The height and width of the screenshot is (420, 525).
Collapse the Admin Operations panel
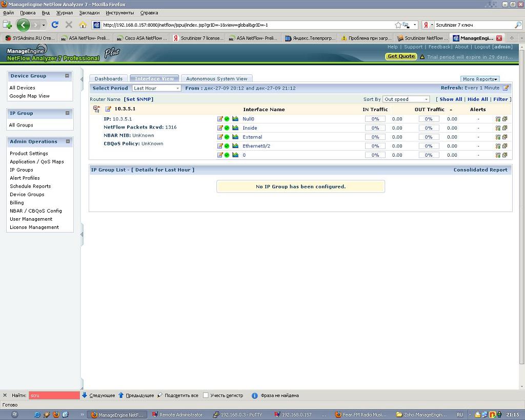pos(68,141)
